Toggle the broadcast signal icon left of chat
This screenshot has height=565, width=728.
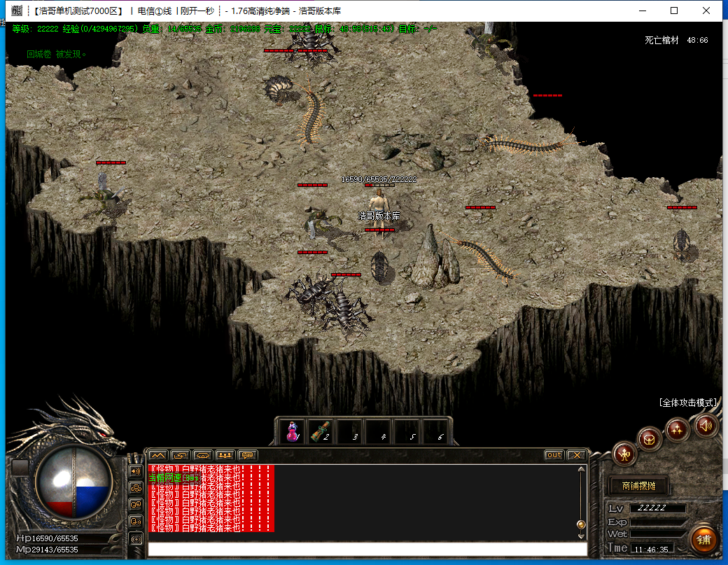(x=136, y=539)
